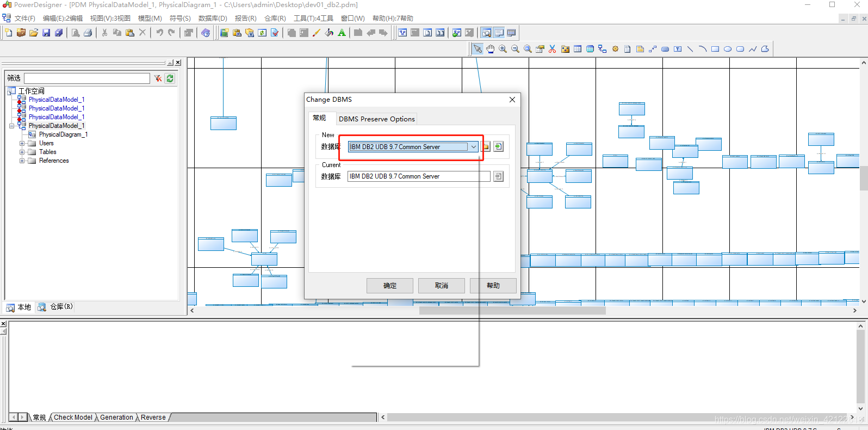
Task: Open properties icon for New DBMS
Action: pos(499,147)
